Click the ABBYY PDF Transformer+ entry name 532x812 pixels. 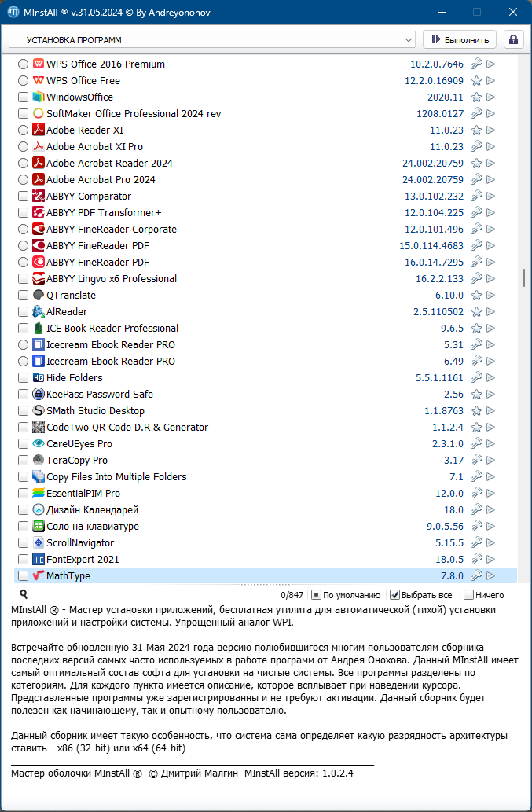(104, 212)
